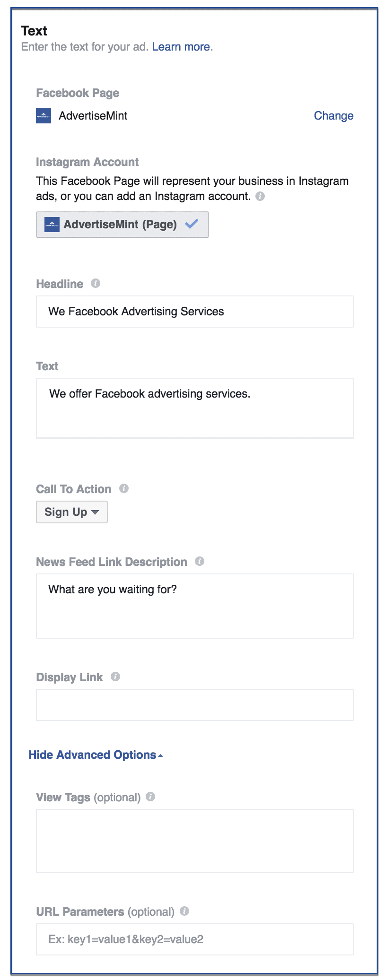Open the Sign Up call-to-action dropdown
This screenshot has height=980, width=384.
[72, 512]
